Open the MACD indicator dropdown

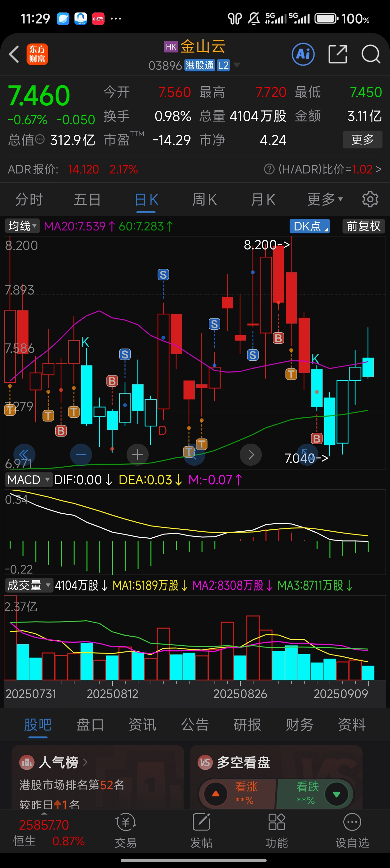tap(28, 479)
